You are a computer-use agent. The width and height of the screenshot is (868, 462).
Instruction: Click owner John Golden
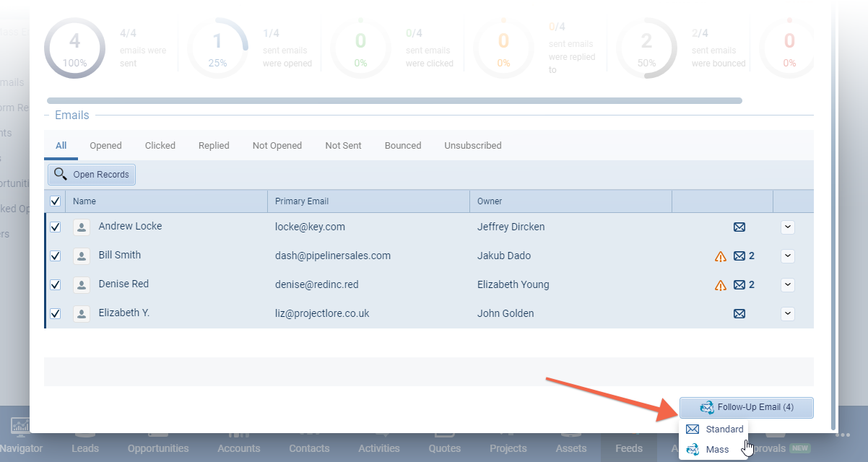505,313
